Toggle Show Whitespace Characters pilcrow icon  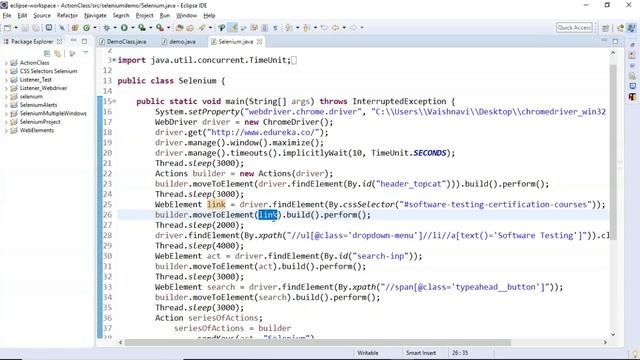tap(276, 28)
